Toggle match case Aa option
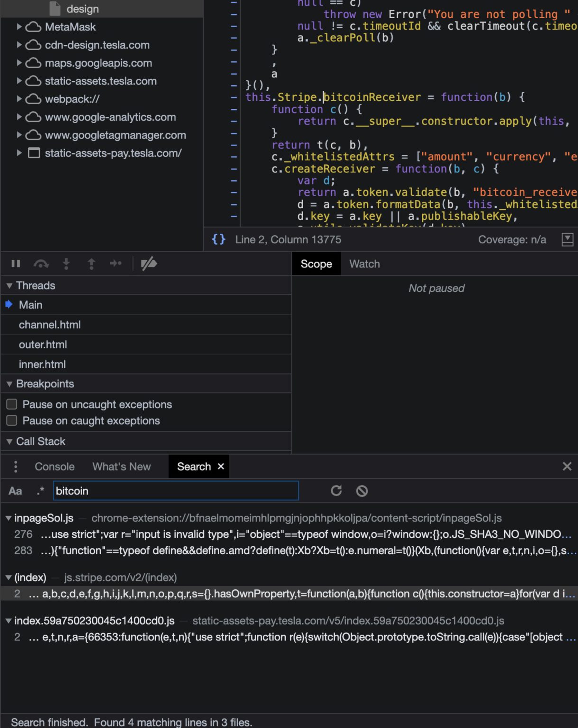The height and width of the screenshot is (728, 578). [x=15, y=491]
